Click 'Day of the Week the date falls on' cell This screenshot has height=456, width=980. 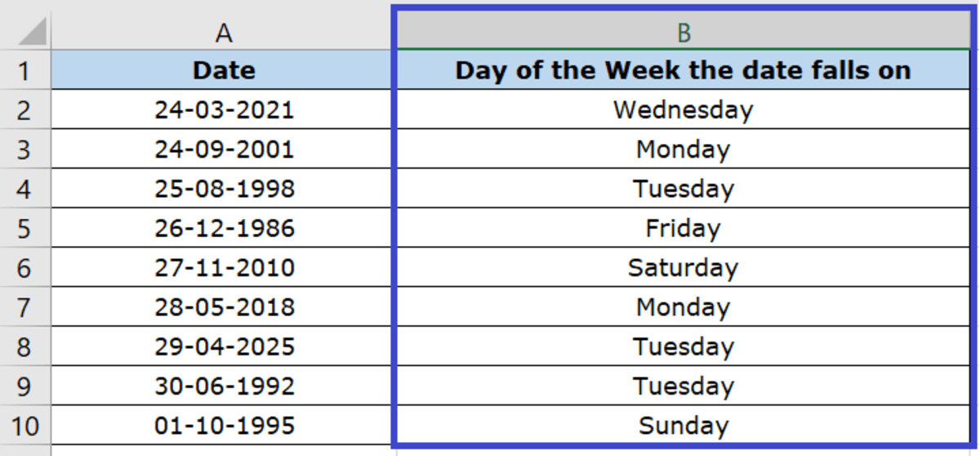click(684, 70)
